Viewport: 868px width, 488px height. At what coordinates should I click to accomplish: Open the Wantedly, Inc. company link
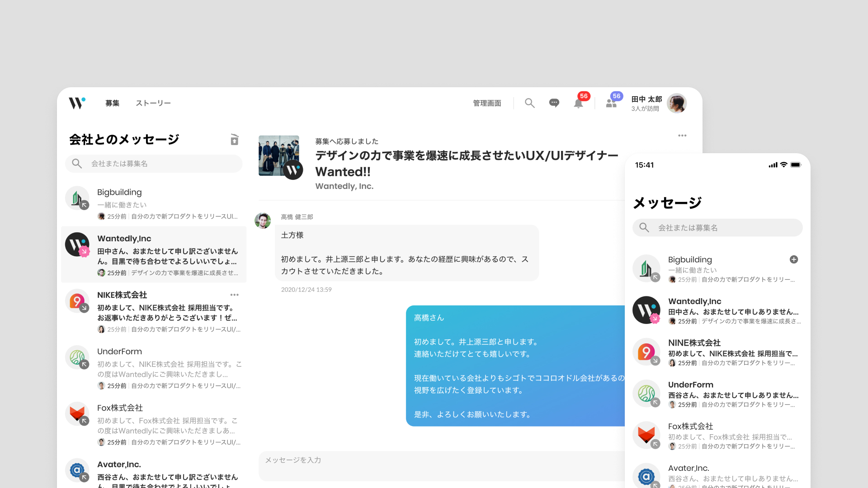click(x=344, y=186)
